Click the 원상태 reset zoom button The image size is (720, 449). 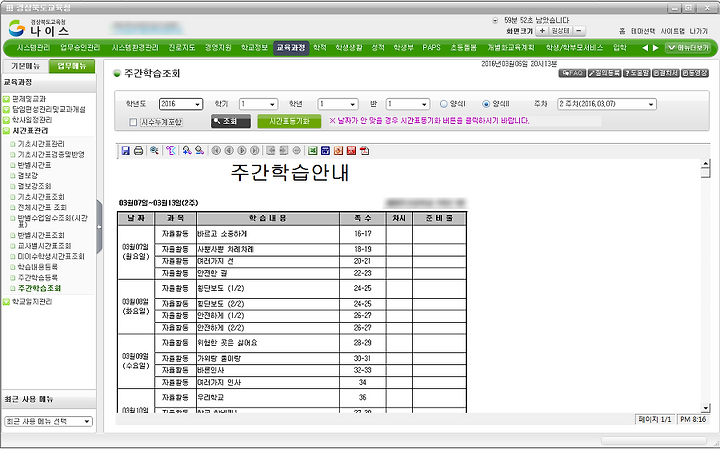tap(560, 31)
